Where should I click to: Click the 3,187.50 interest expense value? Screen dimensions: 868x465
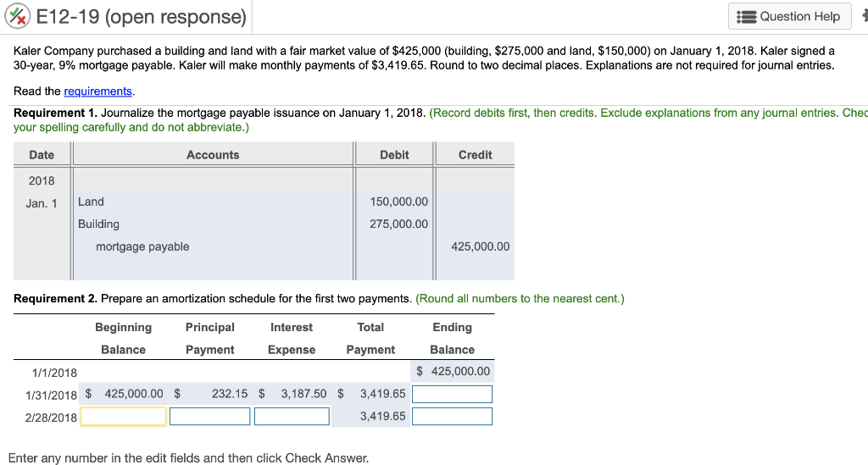(303, 394)
